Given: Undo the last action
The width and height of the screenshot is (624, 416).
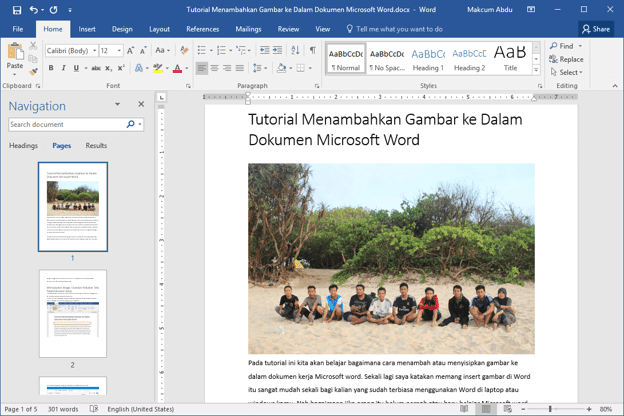Looking at the screenshot, I should (x=34, y=10).
